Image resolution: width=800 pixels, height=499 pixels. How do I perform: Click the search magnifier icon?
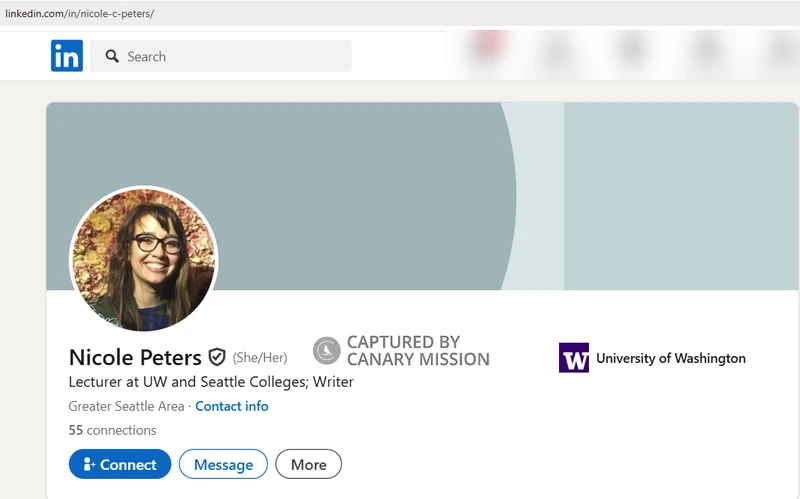(112, 56)
